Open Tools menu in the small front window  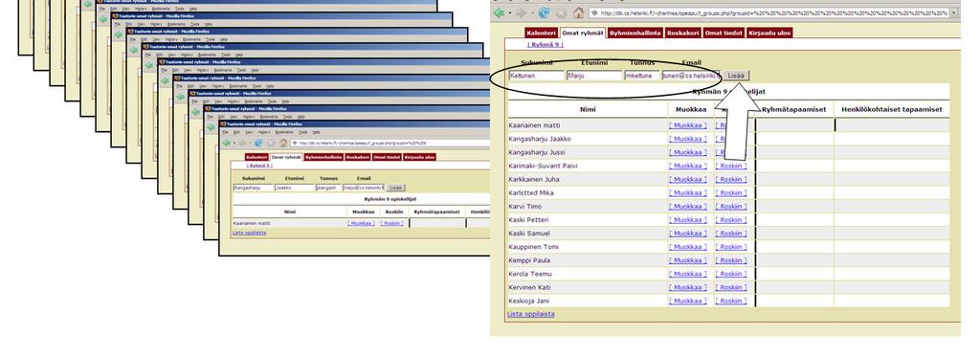[x=302, y=132]
